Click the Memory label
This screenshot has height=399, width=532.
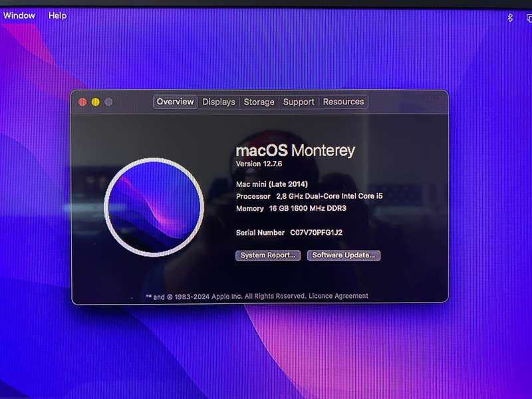(250, 209)
